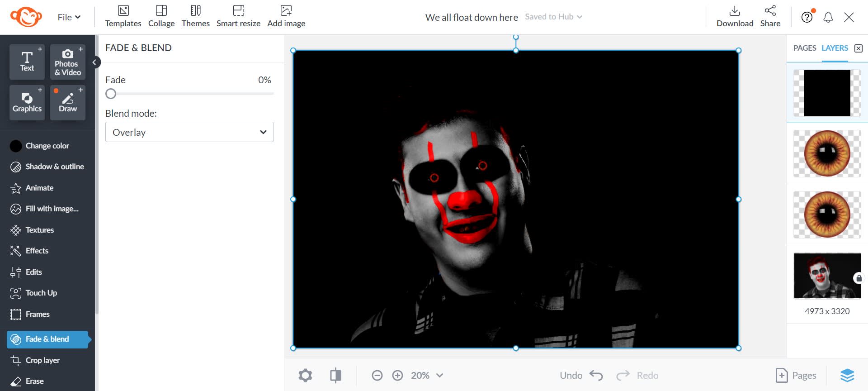View notifications bell
Screen dimensions: 868x391
click(828, 17)
